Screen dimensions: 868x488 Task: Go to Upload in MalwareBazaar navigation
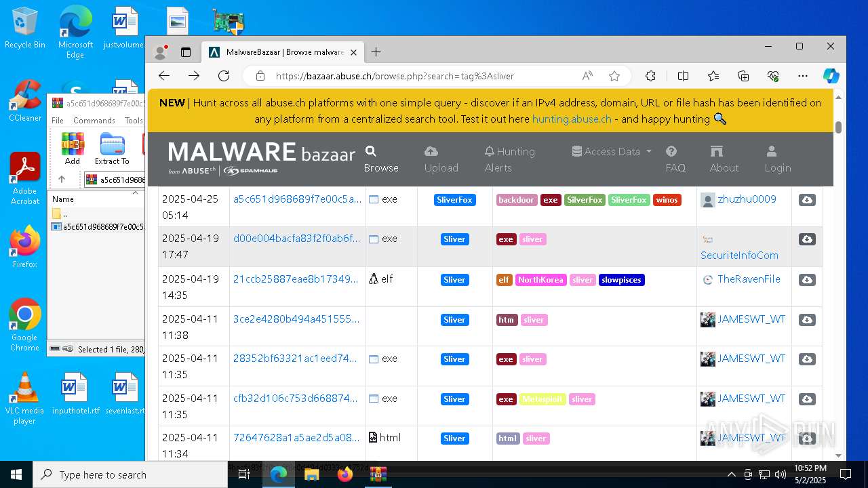click(441, 159)
